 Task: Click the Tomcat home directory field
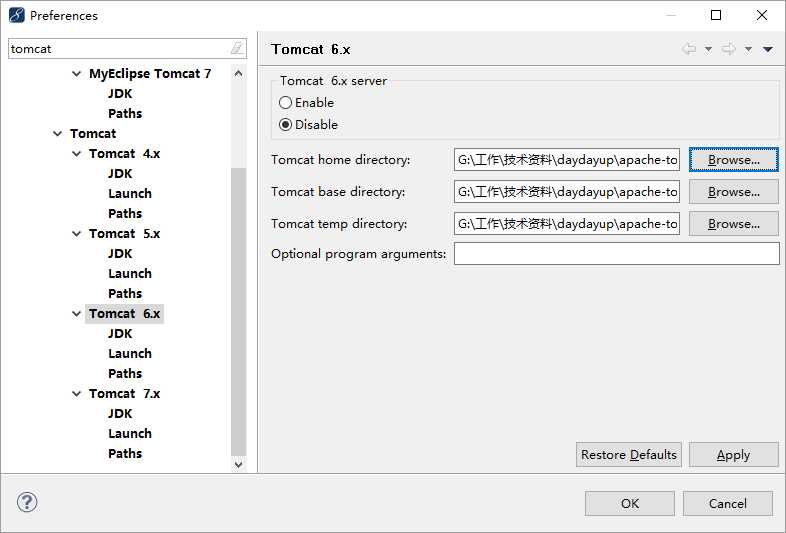click(567, 159)
